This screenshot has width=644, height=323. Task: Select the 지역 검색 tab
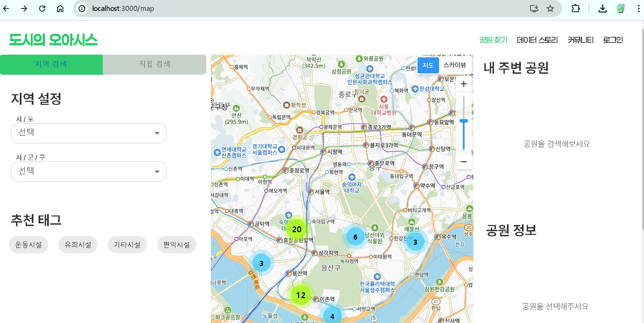pos(51,64)
